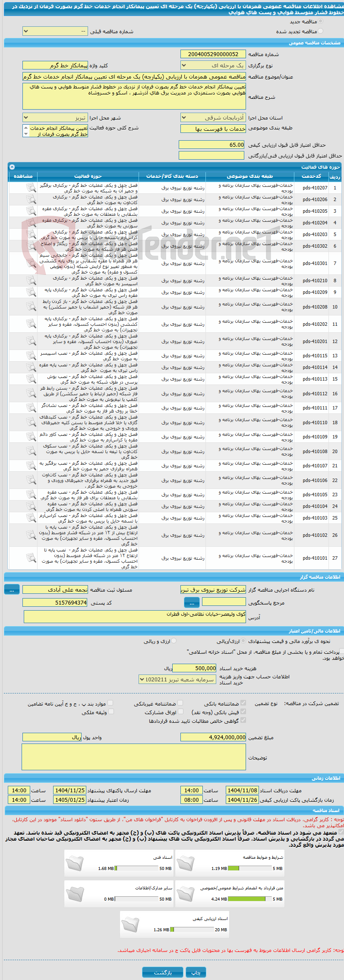Screen dimensions: 344x980
Task: Open the متن قرارداد folder icon
Action: (185, 894)
